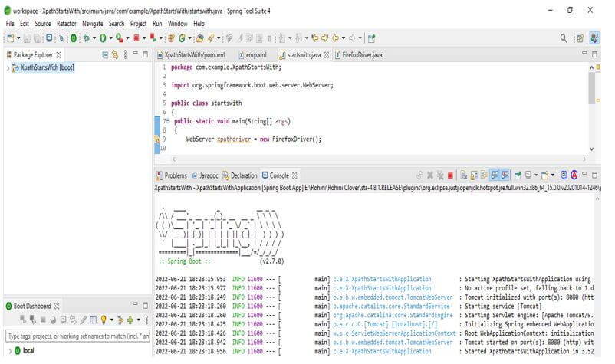Click the editor horizontal scrollbar right arrow
The height and width of the screenshot is (364, 615).
click(x=584, y=159)
